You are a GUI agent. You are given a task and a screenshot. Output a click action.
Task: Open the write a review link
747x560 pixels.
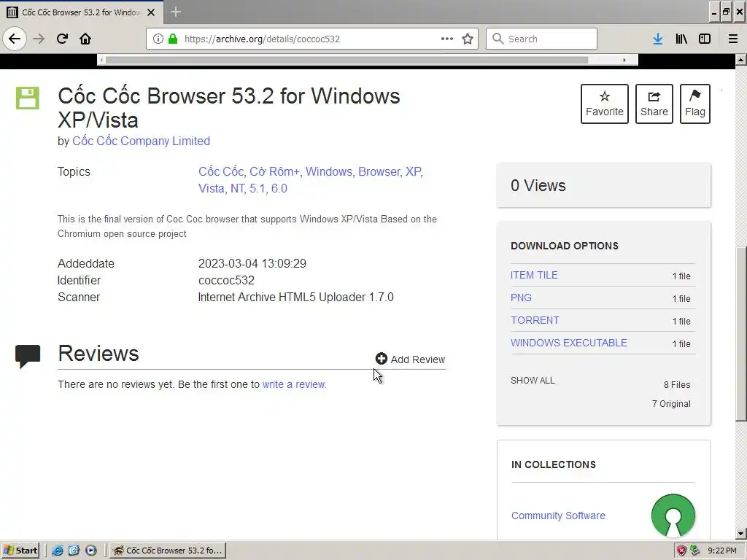pyautogui.click(x=294, y=384)
